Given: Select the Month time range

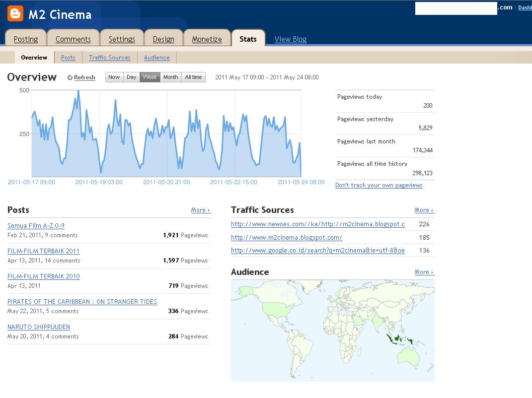Looking at the screenshot, I should pos(171,77).
